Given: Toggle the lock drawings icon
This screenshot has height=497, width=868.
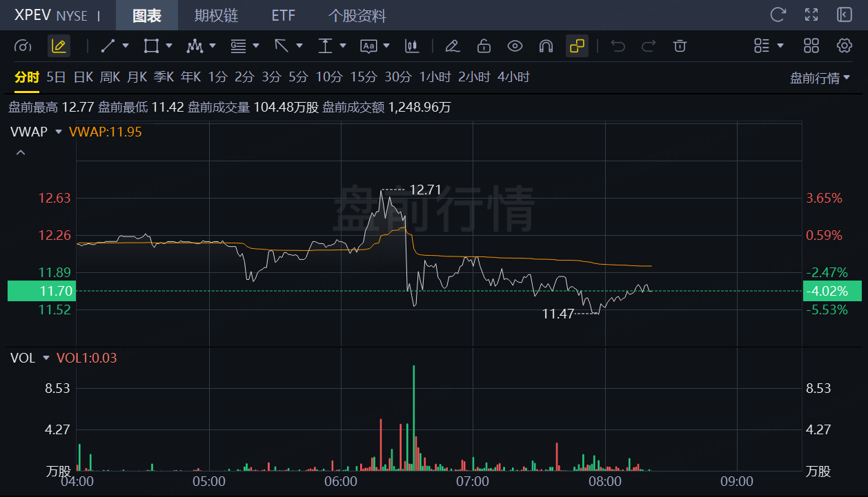Looking at the screenshot, I should click(x=484, y=46).
